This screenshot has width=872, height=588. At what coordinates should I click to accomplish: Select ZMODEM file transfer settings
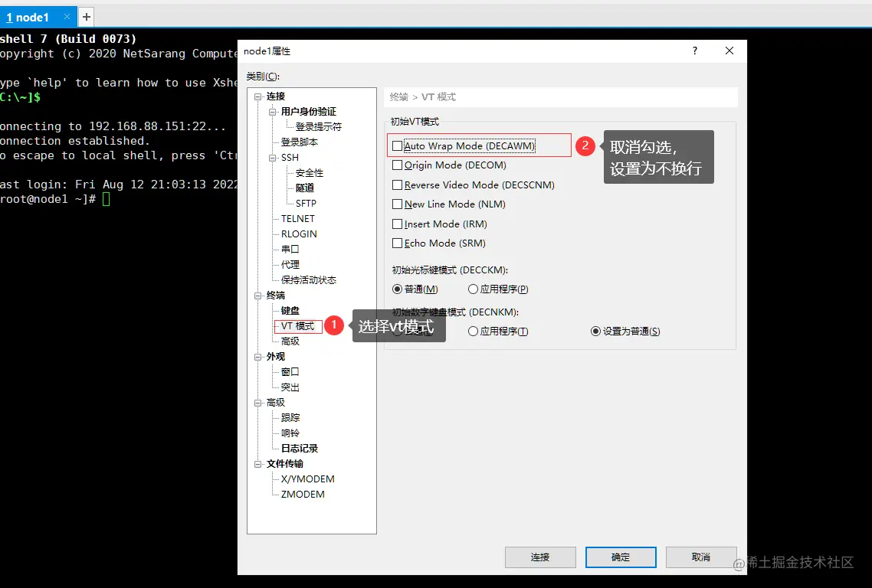pyautogui.click(x=303, y=494)
